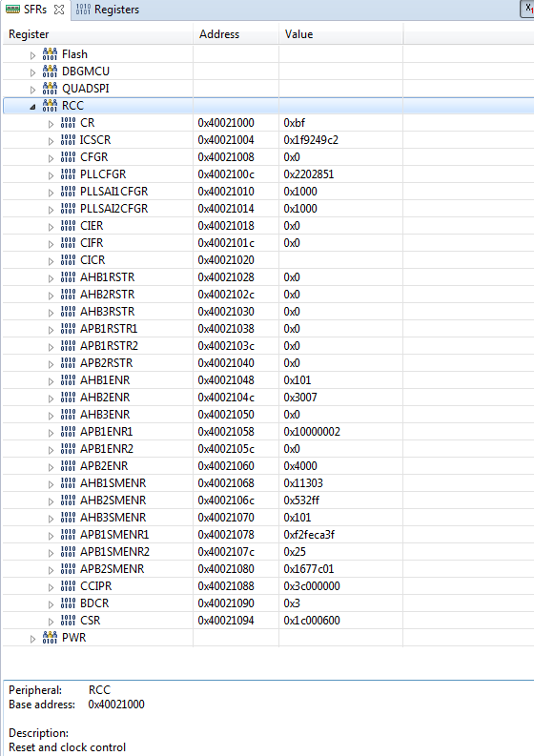Click the APB2RSTR register icon
Screen dimensions: 534x756
click(68, 363)
